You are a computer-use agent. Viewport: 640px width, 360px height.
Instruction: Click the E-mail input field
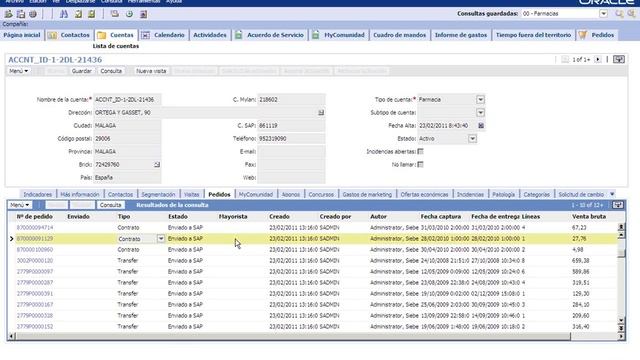click(x=291, y=152)
